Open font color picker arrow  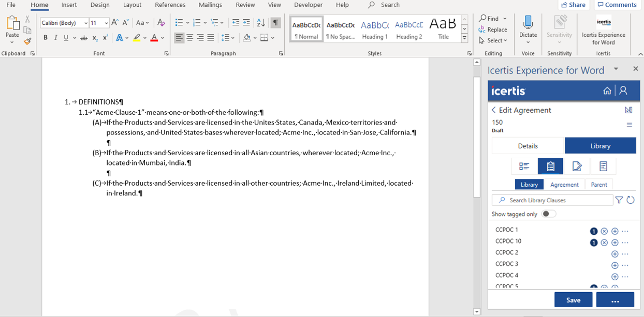pyautogui.click(x=163, y=38)
